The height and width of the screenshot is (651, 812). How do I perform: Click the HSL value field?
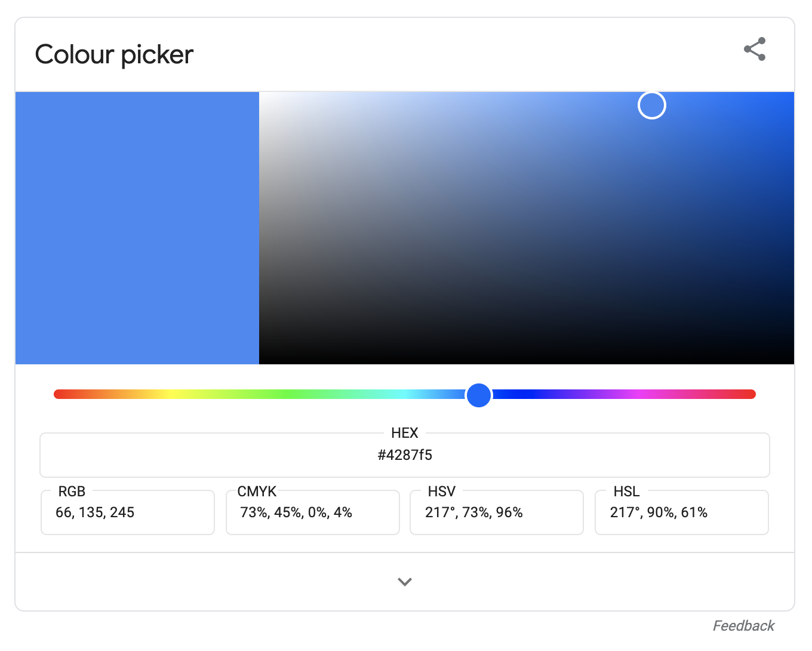[x=681, y=512]
